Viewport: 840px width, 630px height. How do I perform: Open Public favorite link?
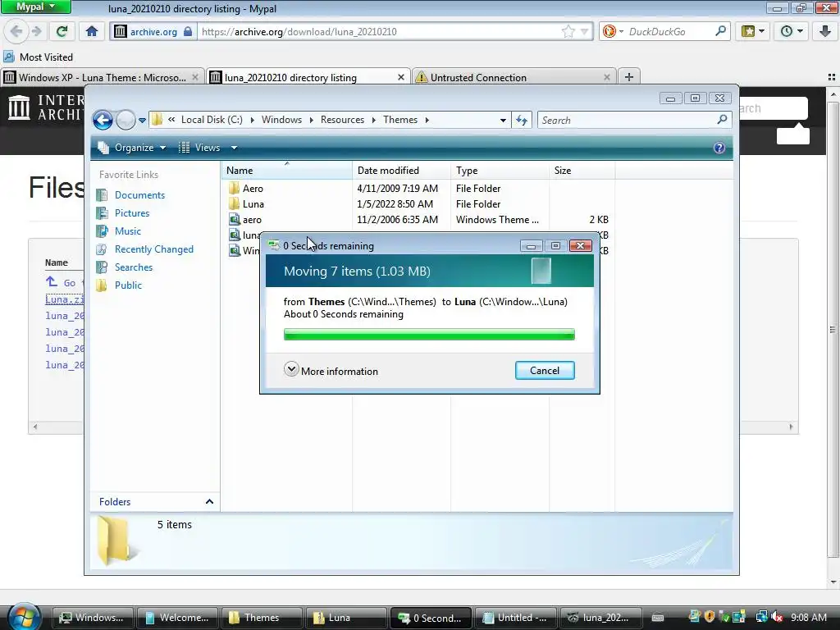pos(128,285)
